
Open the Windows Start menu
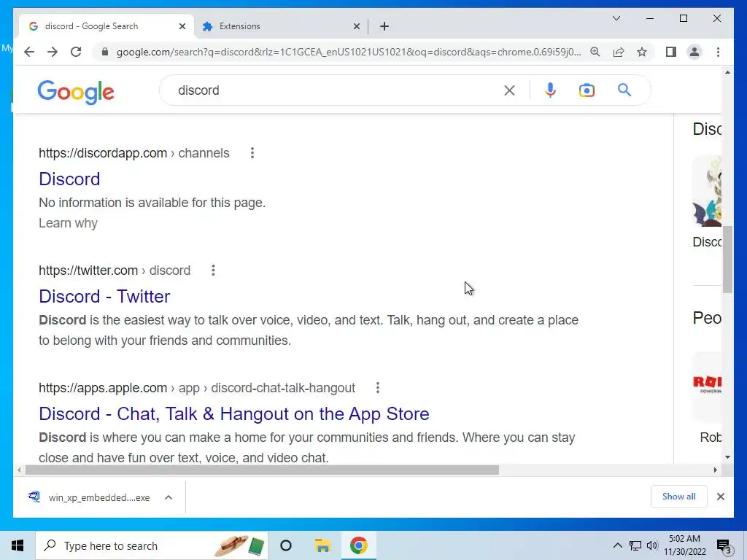tap(18, 545)
